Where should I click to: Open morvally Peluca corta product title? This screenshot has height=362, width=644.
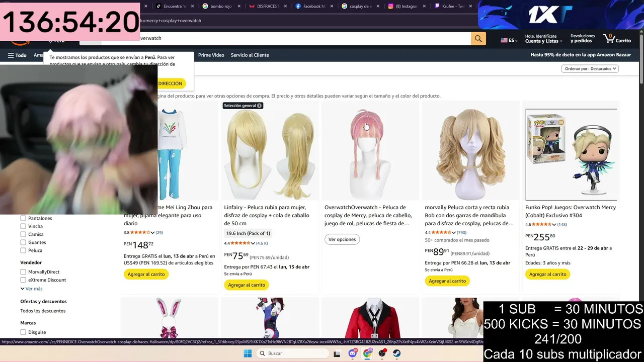coord(469,215)
